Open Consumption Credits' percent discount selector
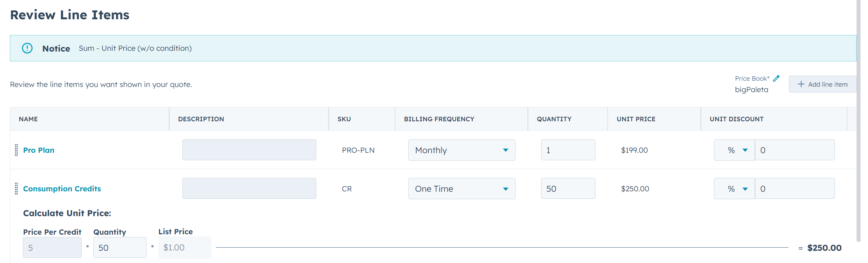The image size is (868, 263). click(x=734, y=189)
